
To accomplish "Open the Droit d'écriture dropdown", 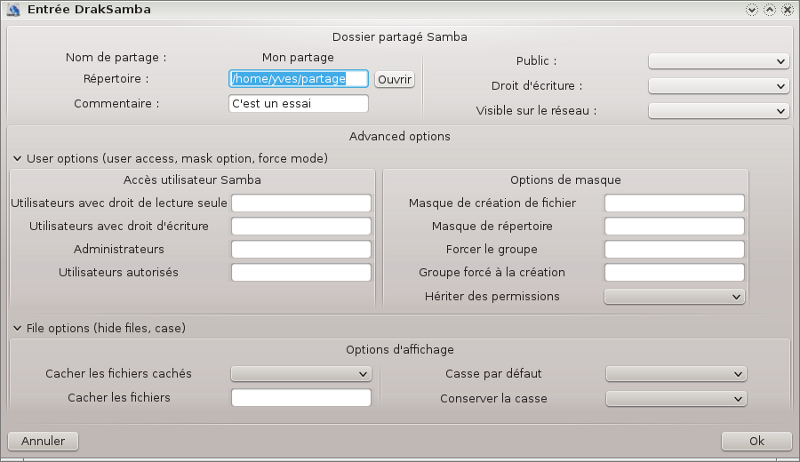I will (718, 86).
